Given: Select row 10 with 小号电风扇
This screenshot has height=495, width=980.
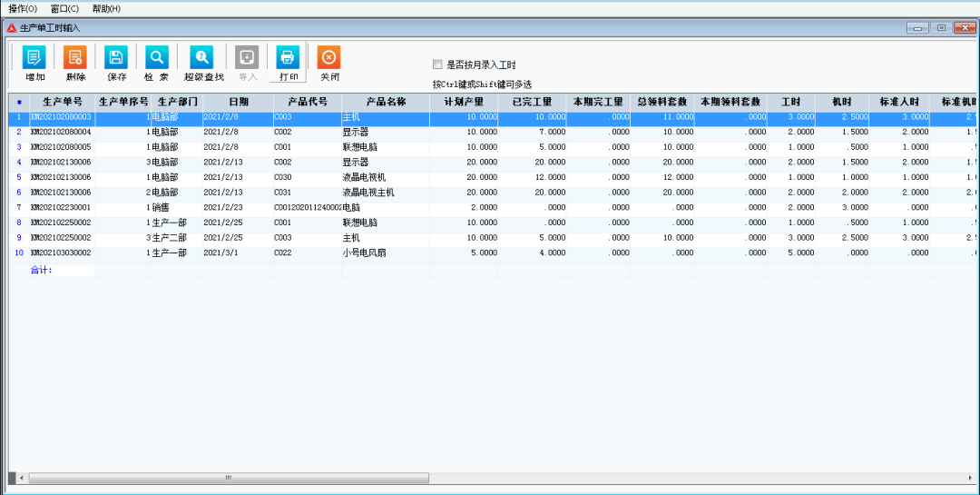Looking at the screenshot, I should click(x=385, y=252).
